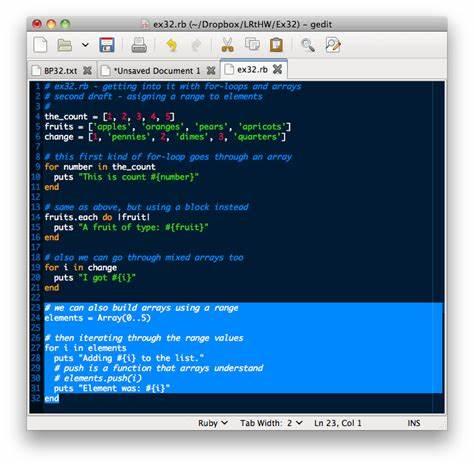Click the window title ex32.rb gedit
This screenshot has height=467, width=474.
243,24
